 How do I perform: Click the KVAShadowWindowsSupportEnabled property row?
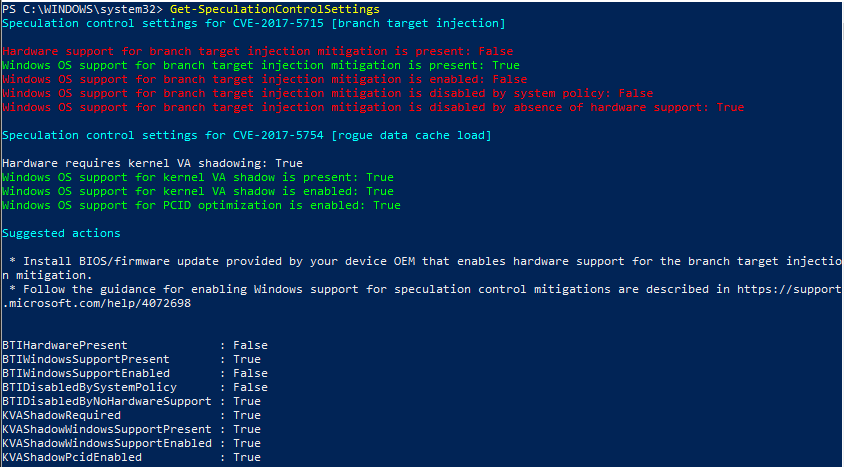[135, 443]
